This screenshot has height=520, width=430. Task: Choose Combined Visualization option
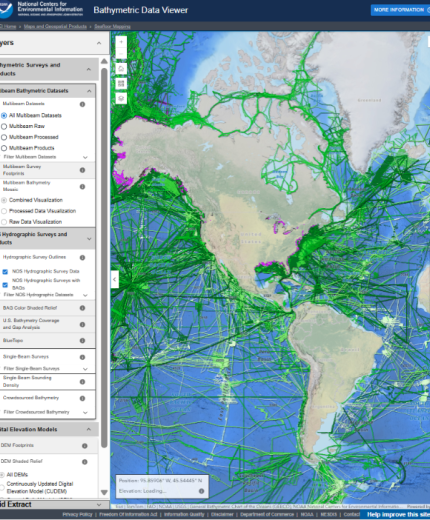coord(4,200)
